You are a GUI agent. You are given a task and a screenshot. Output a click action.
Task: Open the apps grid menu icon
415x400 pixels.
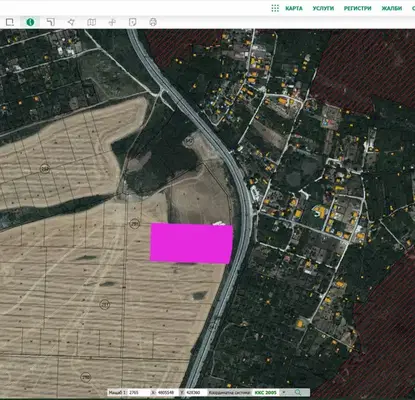click(x=275, y=8)
